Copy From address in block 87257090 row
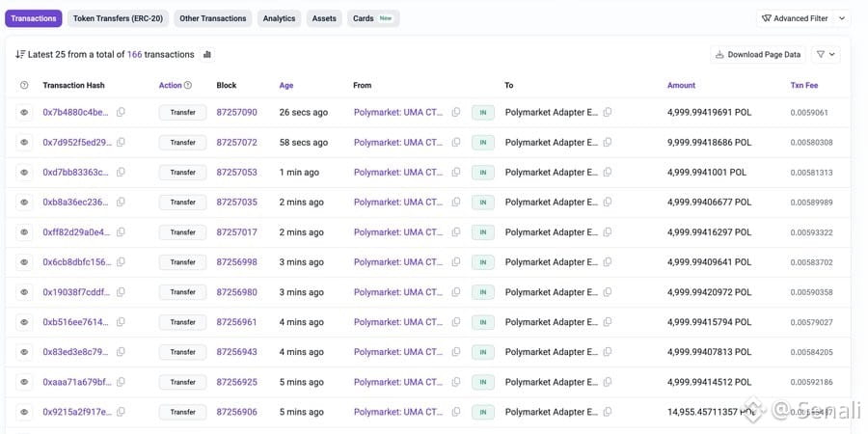The height and width of the screenshot is (434, 868). tap(455, 112)
